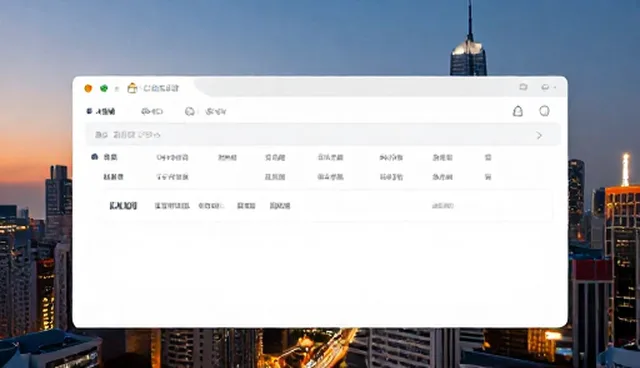
Task: Click the round chat-like icon in the toolbar
Action: [x=190, y=111]
